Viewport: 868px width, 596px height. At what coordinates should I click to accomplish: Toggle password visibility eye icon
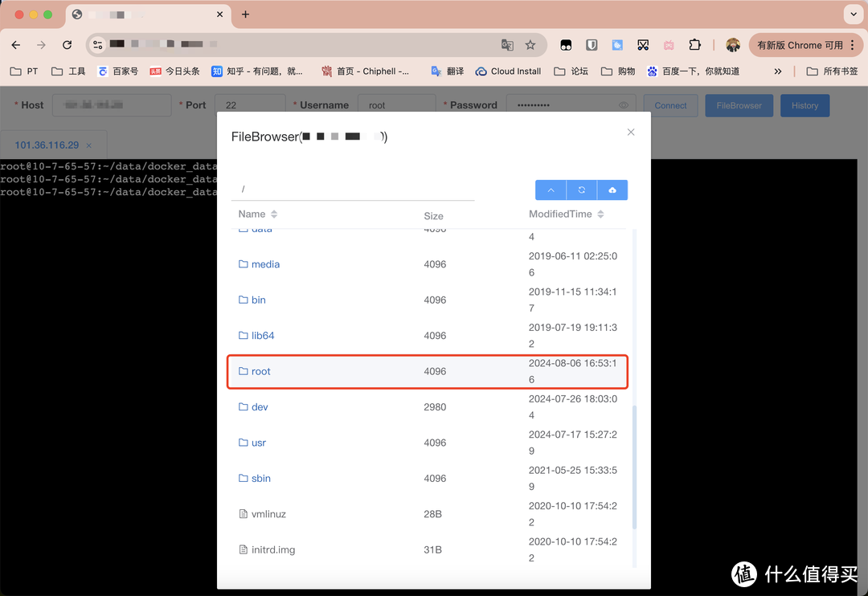624,105
